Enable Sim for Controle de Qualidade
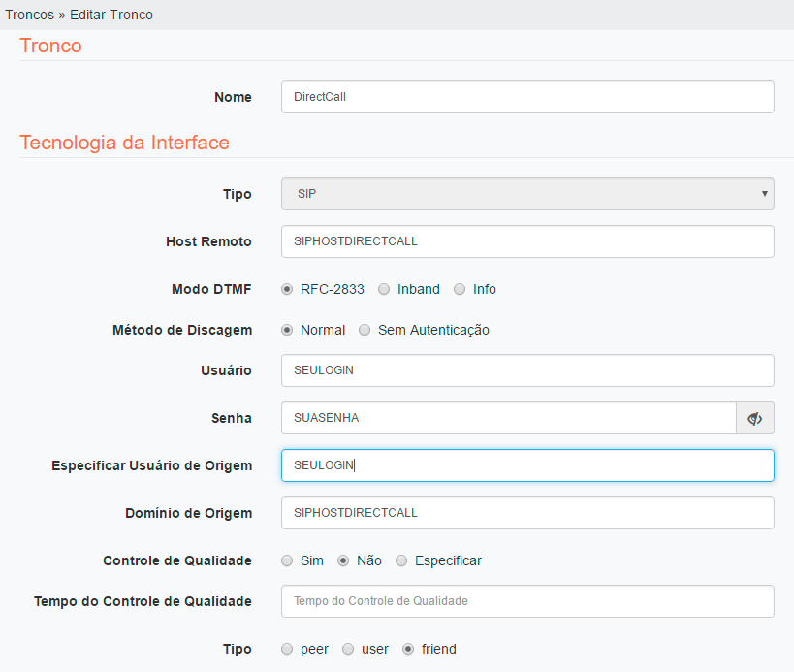This screenshot has width=794, height=672. pyautogui.click(x=287, y=560)
